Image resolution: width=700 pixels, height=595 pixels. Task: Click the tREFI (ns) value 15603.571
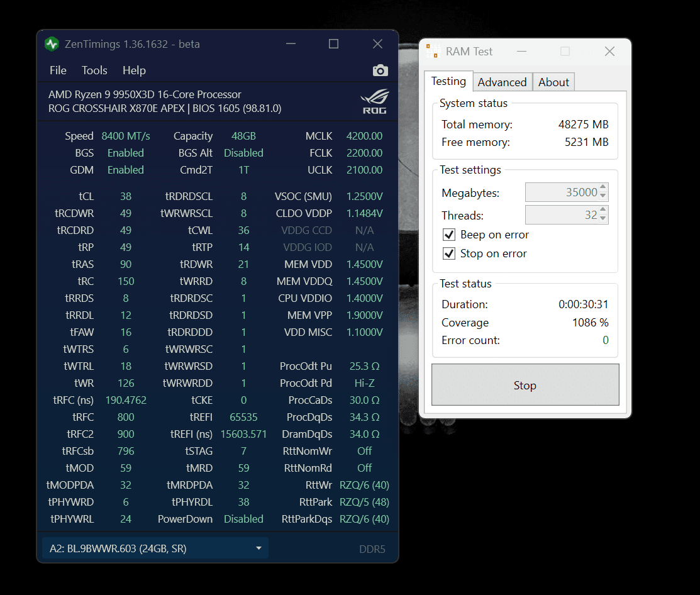pos(244,434)
